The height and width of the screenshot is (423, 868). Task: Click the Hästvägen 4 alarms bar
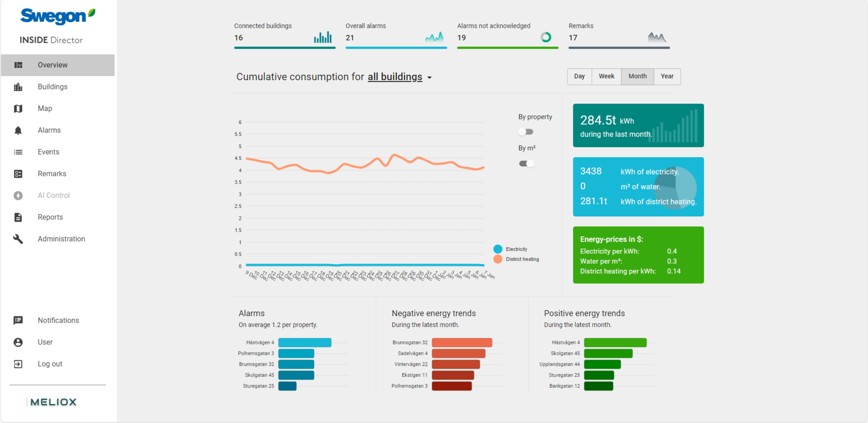pyautogui.click(x=304, y=343)
